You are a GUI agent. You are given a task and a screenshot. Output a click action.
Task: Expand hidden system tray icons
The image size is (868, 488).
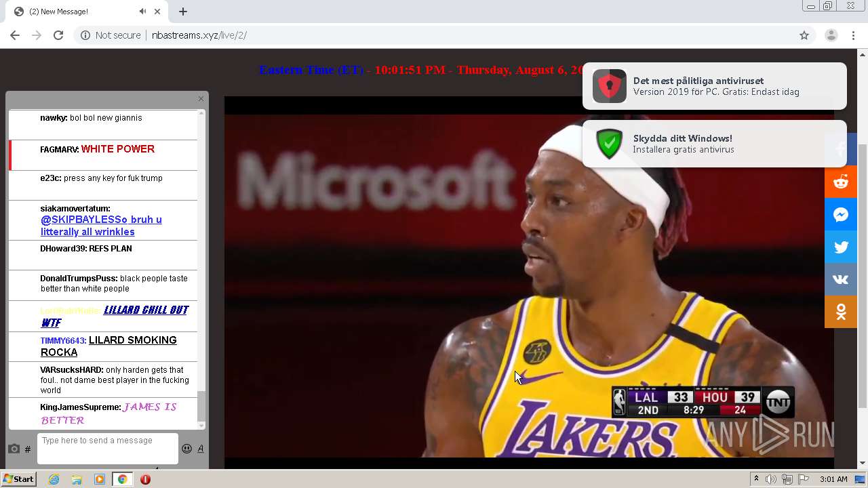point(757,479)
